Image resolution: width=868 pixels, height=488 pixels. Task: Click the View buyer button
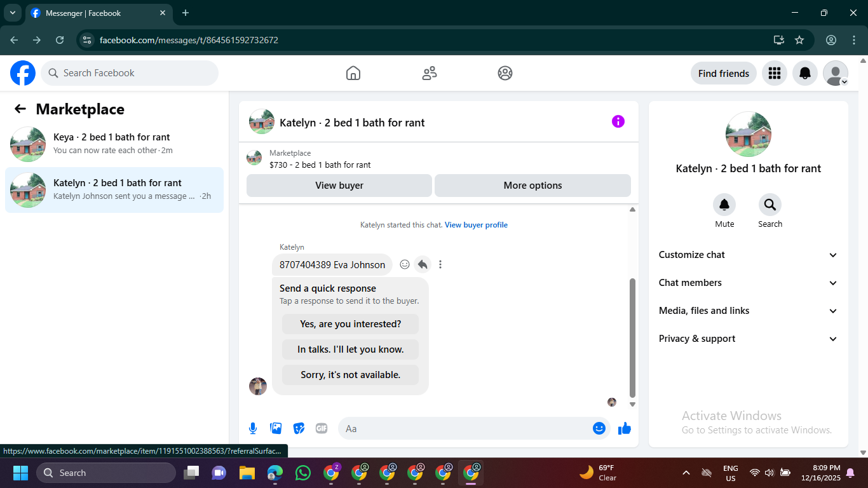[339, 186]
